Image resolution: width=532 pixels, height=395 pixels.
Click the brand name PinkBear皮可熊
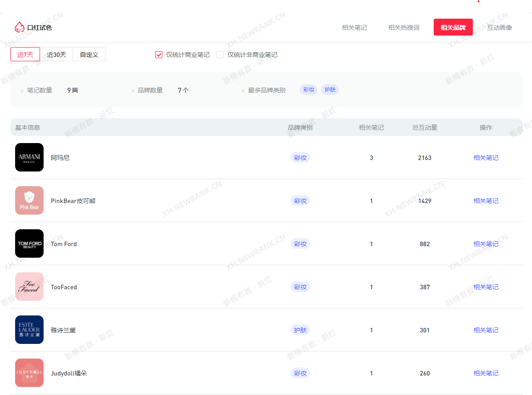tap(73, 200)
